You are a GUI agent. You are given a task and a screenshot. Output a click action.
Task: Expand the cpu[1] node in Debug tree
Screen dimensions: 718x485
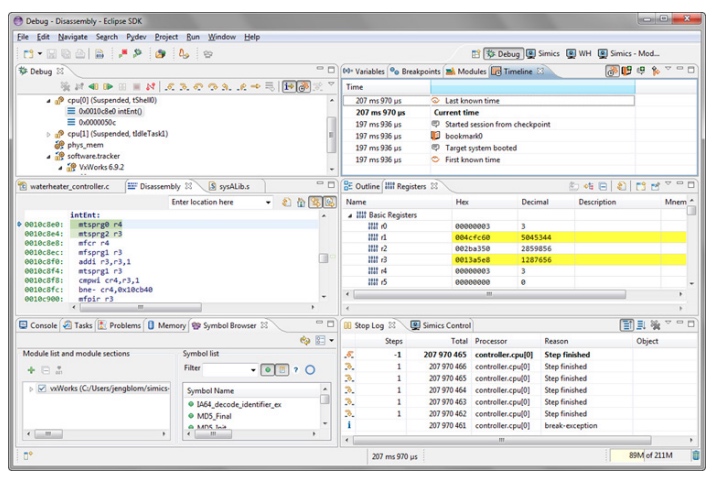(49, 134)
